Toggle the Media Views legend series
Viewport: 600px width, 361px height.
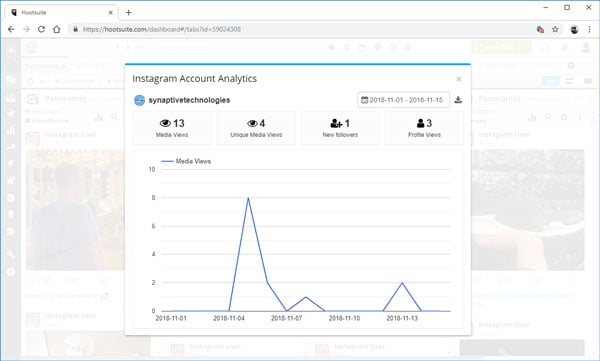[186, 161]
